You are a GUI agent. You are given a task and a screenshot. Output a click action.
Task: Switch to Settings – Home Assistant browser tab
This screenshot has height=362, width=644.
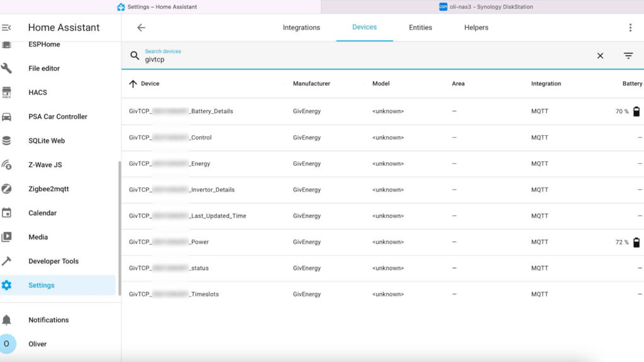(x=160, y=6)
